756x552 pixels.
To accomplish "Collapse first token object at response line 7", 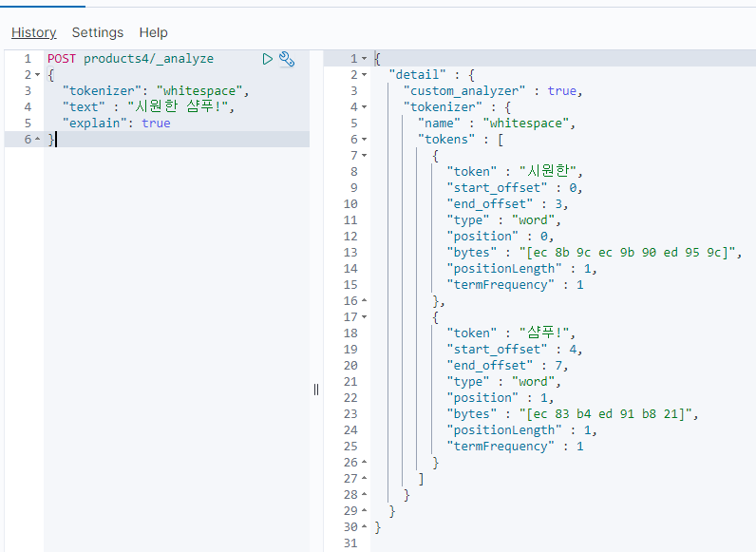I will (x=364, y=156).
